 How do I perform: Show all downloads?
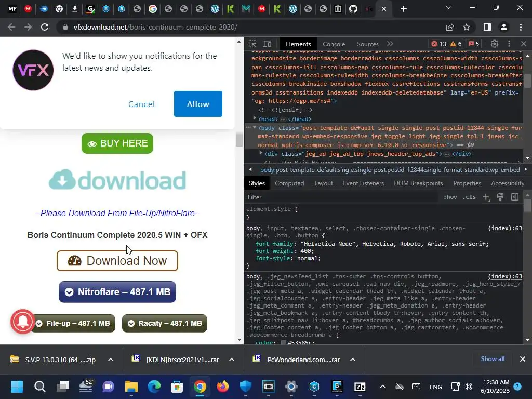click(493, 359)
